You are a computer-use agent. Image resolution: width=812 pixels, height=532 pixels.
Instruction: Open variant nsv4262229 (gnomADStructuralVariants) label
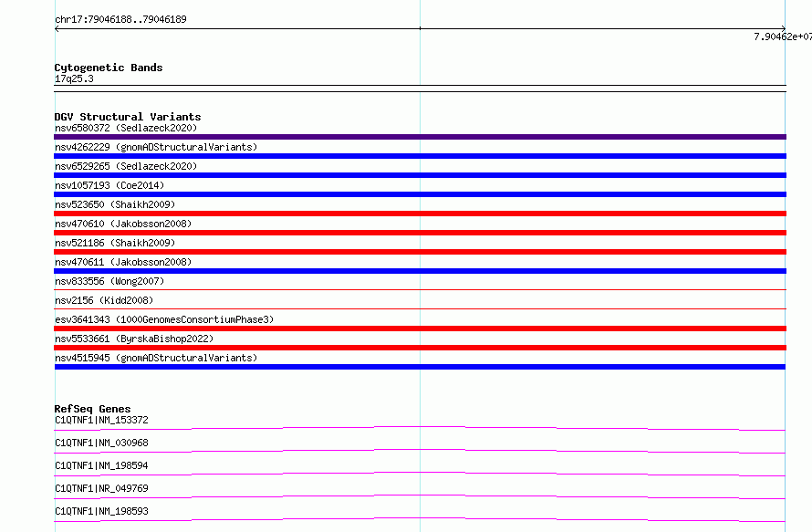coord(156,147)
